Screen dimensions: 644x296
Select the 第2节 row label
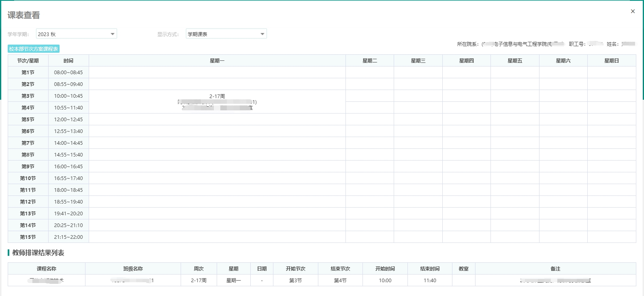(28, 84)
